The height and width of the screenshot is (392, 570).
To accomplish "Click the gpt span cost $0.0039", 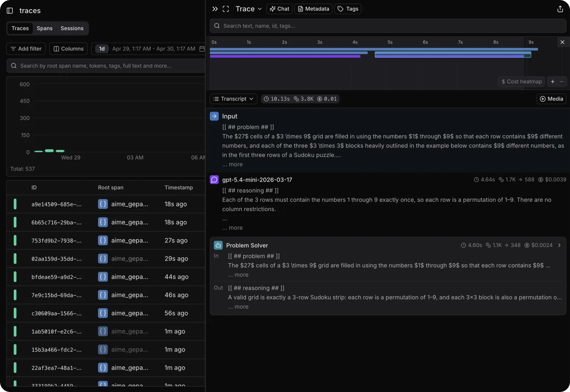I will click(x=552, y=179).
